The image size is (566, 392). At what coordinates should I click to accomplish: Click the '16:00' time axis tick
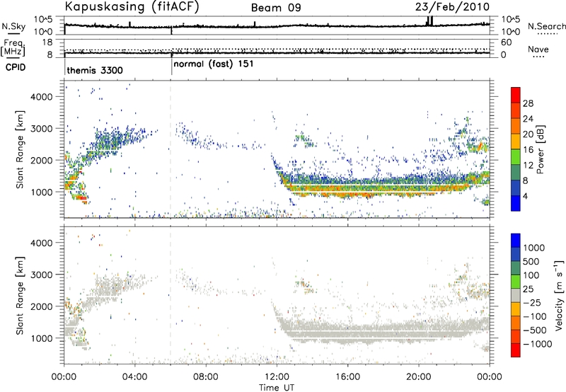(348, 377)
